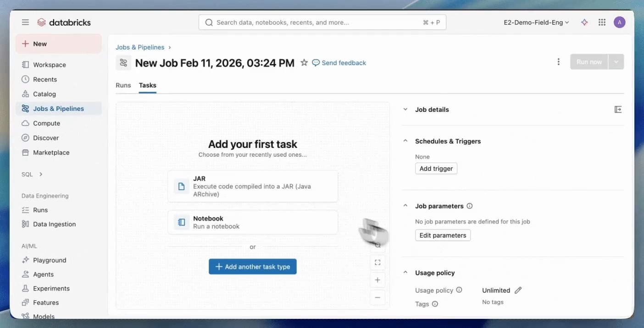Click the info icon beside Tags
The image size is (644, 328).
(x=435, y=304)
